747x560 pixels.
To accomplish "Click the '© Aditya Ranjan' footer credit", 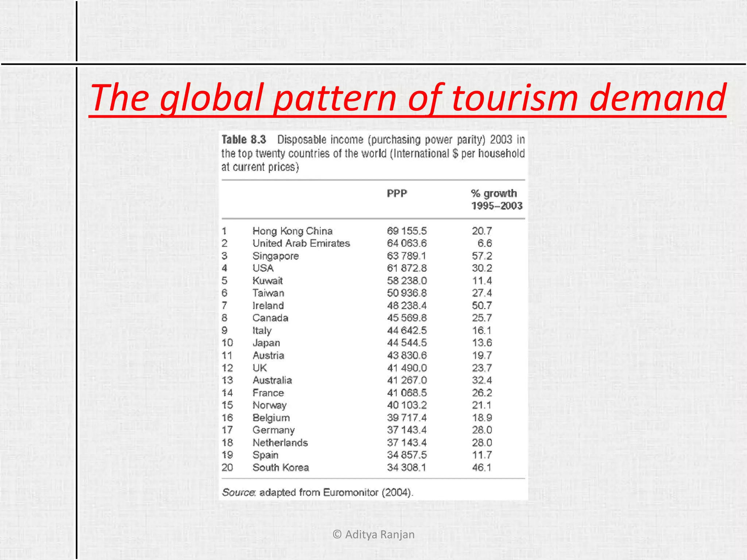I will click(374, 534).
